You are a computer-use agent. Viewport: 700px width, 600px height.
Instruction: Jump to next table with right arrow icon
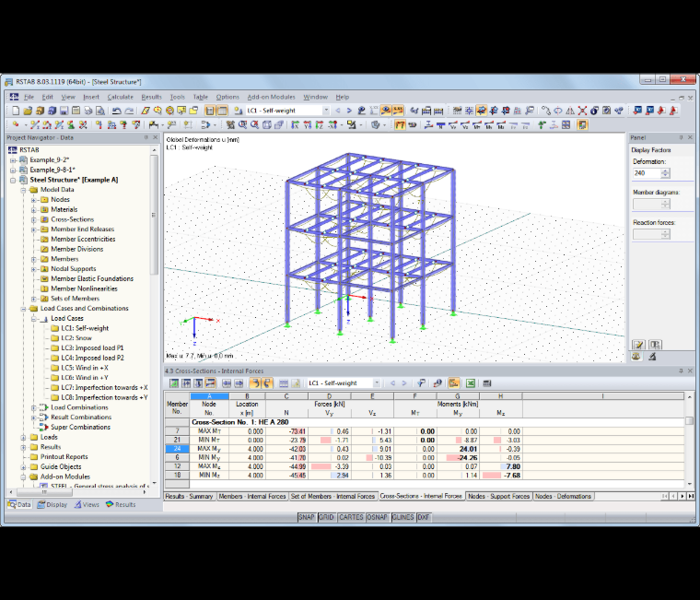(239, 382)
